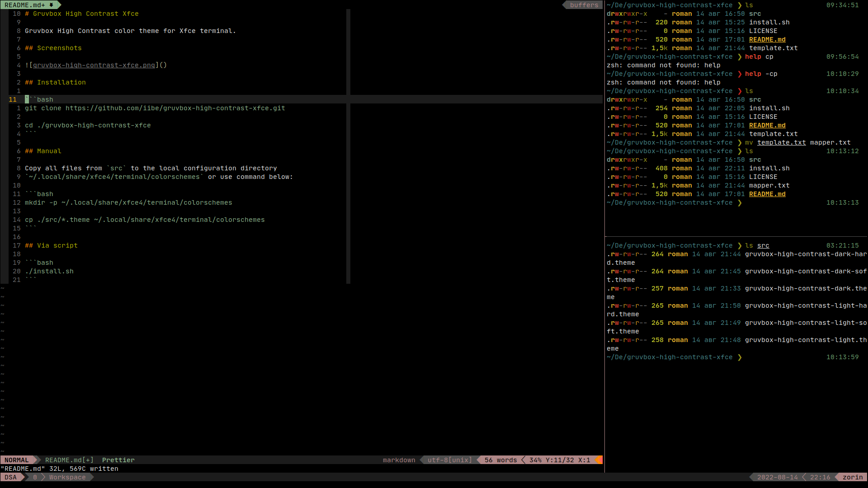The width and height of the screenshot is (868, 488).
Task: Select tmux window 0 in status bar
Action: pos(35,477)
